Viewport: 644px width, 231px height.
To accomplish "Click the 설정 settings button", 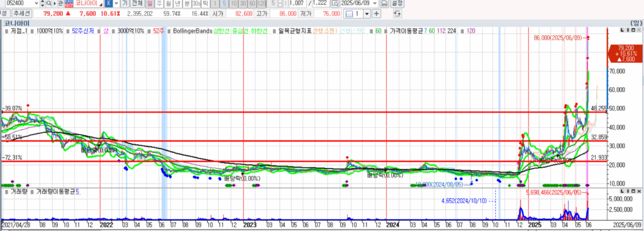I will [397, 3].
